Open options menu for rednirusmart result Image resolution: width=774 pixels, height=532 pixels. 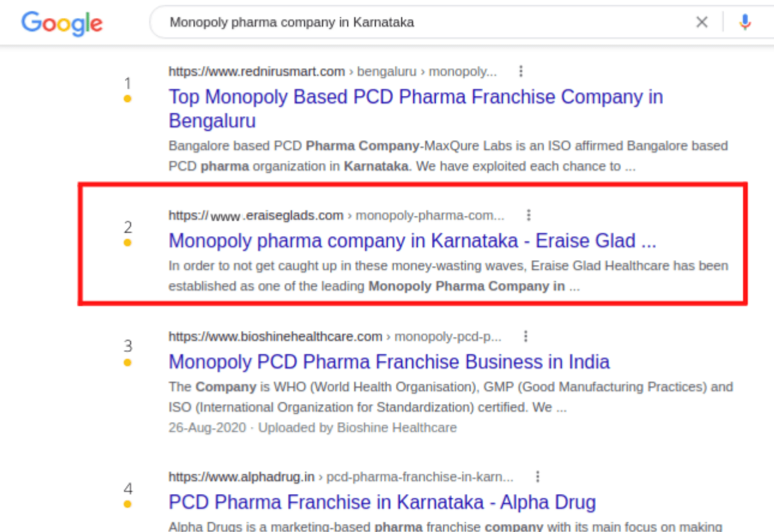coord(521,71)
